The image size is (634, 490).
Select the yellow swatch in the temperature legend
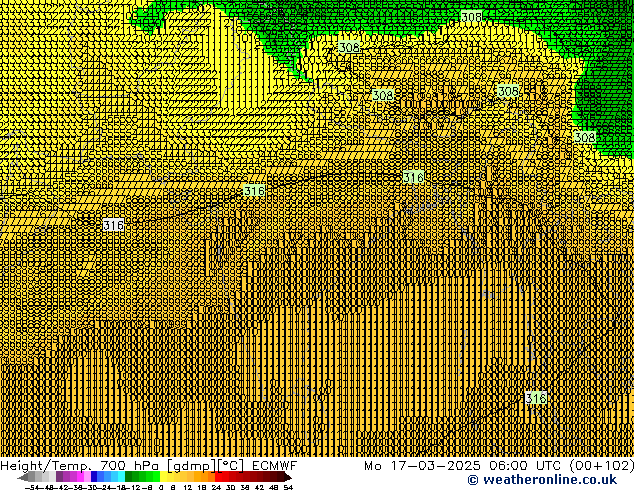click(163, 477)
